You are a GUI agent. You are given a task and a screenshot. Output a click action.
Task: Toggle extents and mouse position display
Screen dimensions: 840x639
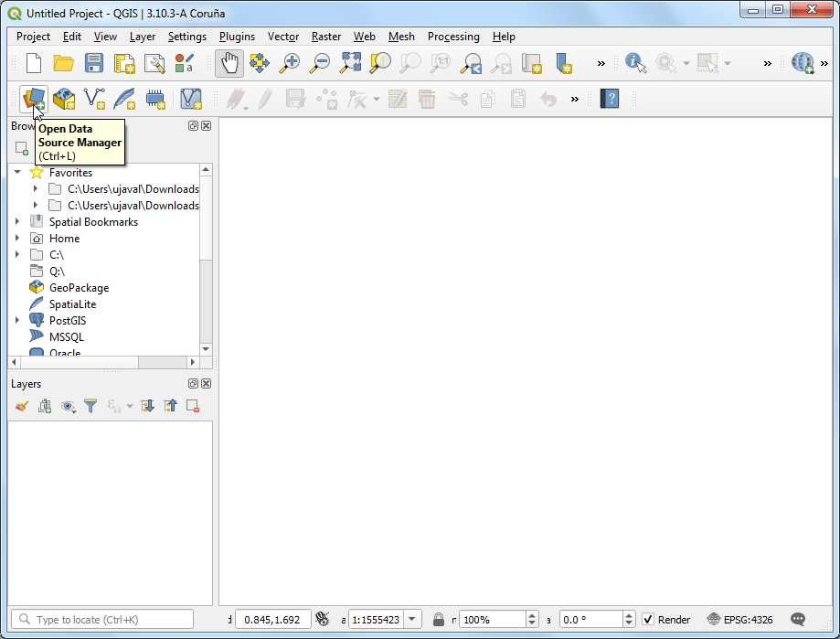pyautogui.click(x=323, y=619)
